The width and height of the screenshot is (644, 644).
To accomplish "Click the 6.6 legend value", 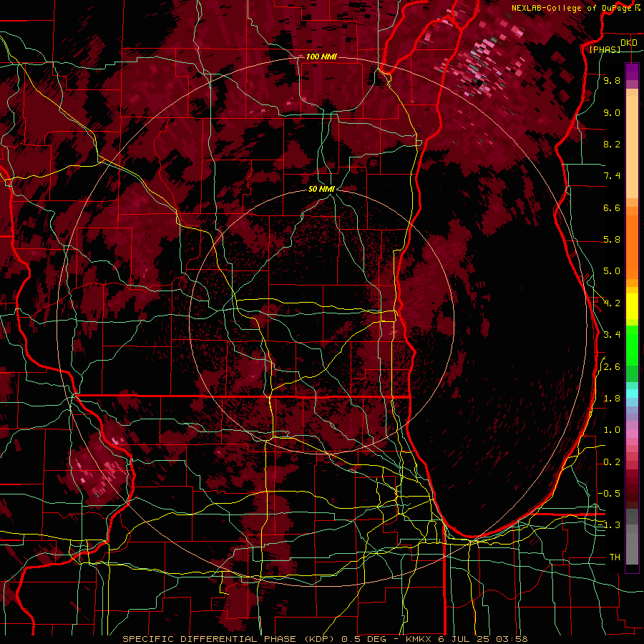I will (612, 208).
